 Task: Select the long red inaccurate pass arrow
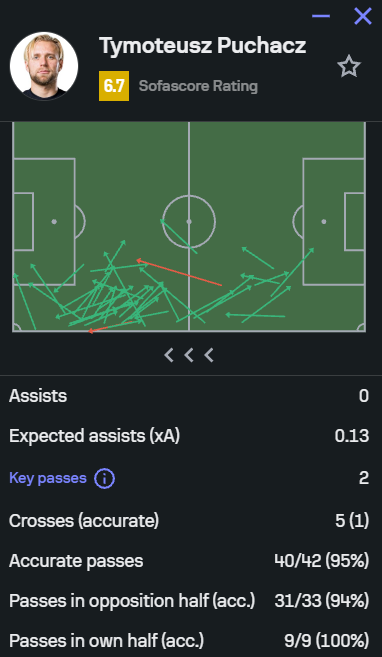(x=179, y=273)
